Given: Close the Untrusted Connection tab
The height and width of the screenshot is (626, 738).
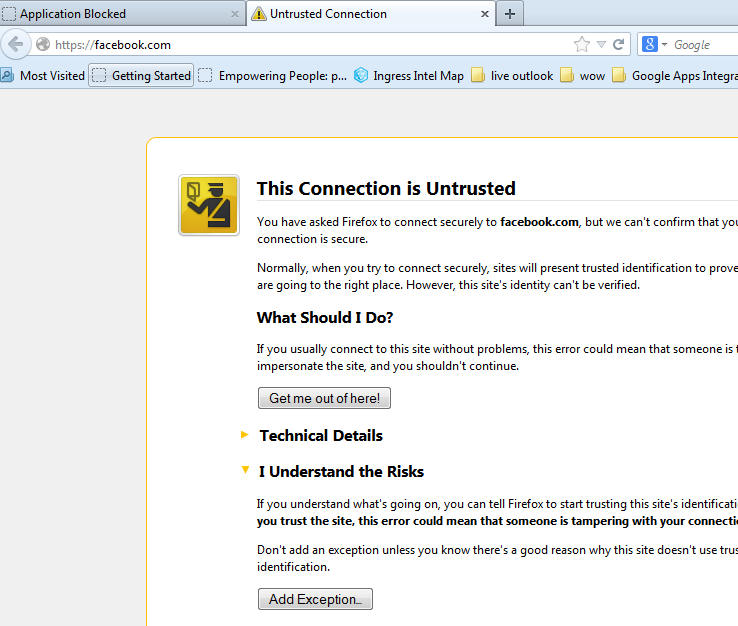Looking at the screenshot, I should pos(485,14).
